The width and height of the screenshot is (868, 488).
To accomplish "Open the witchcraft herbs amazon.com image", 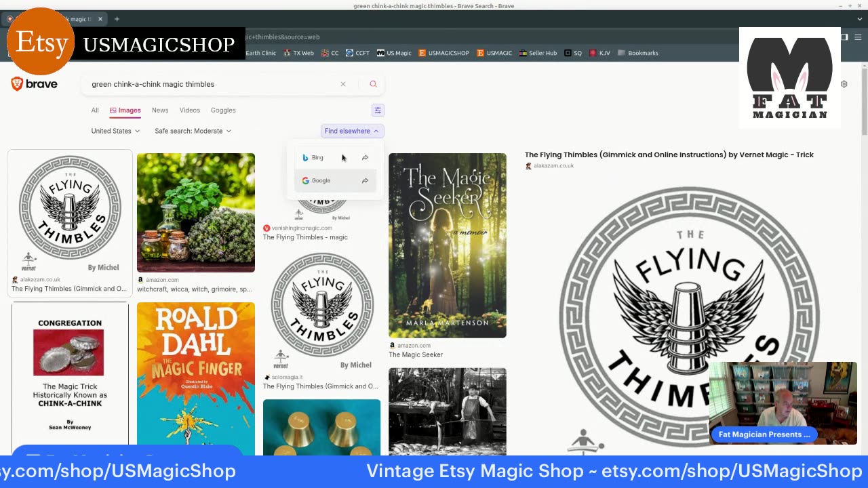I will (x=196, y=212).
